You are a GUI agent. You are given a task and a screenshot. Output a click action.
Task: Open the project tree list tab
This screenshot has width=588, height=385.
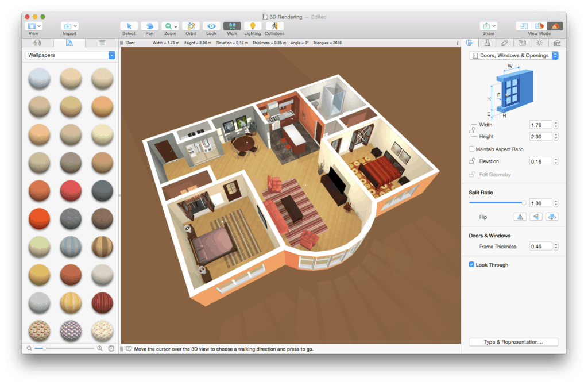click(102, 43)
